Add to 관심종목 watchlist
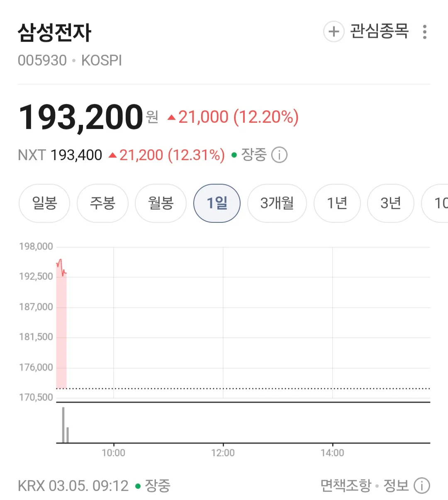Screen dimensions: 448x500 379,32
